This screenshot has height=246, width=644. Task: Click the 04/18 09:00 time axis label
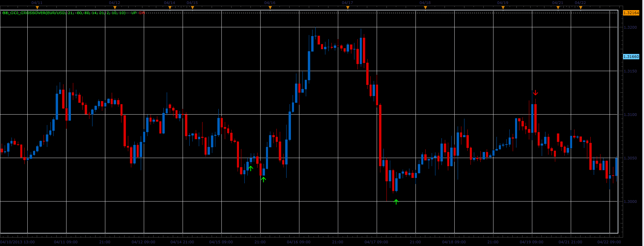click(454, 242)
